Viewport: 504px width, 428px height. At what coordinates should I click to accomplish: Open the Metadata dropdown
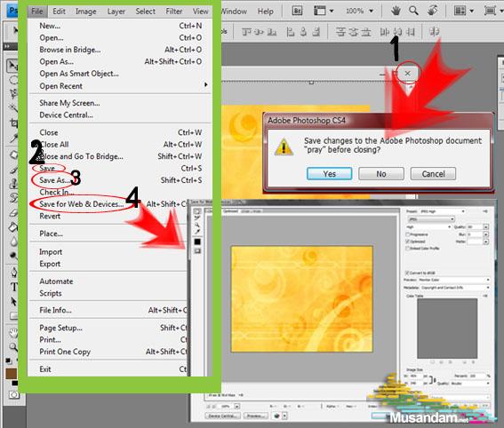(455, 288)
